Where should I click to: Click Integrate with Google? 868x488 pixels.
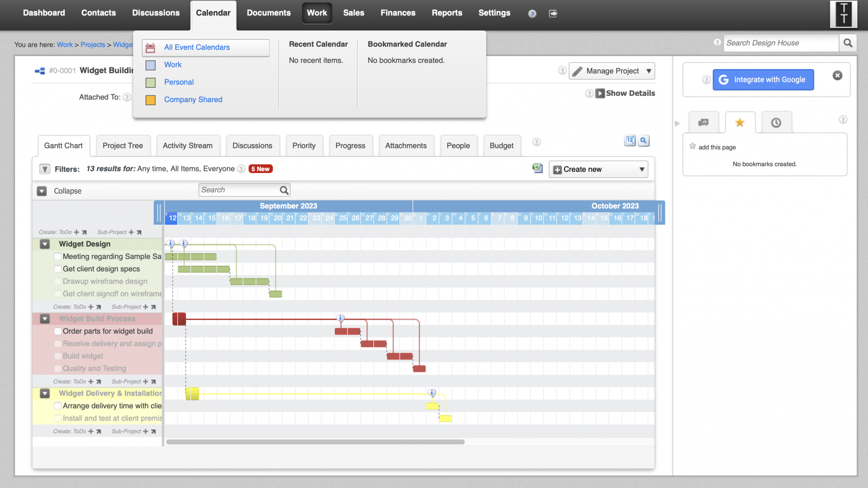(763, 80)
